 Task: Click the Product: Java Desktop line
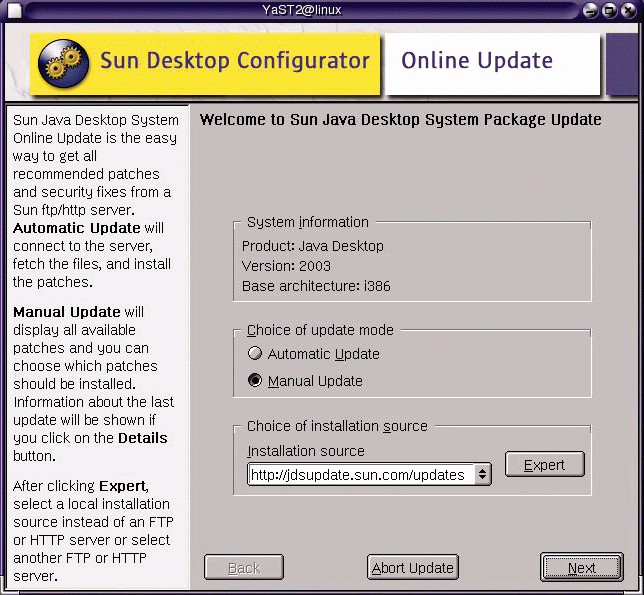(x=313, y=246)
